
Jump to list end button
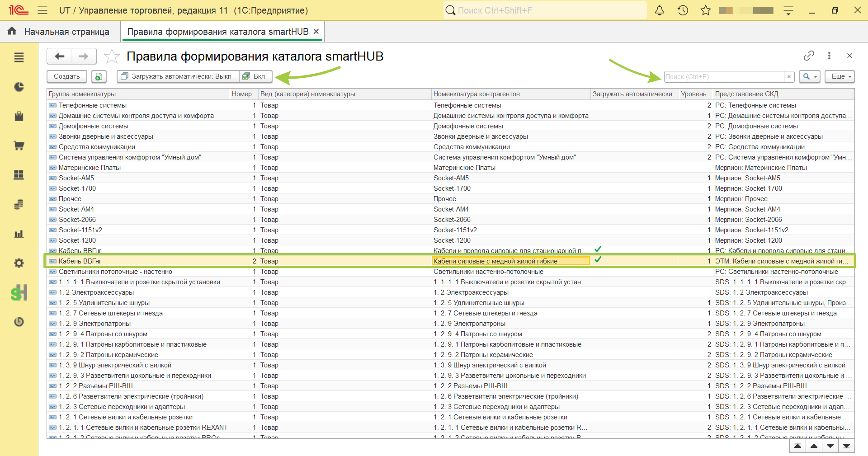(x=847, y=446)
